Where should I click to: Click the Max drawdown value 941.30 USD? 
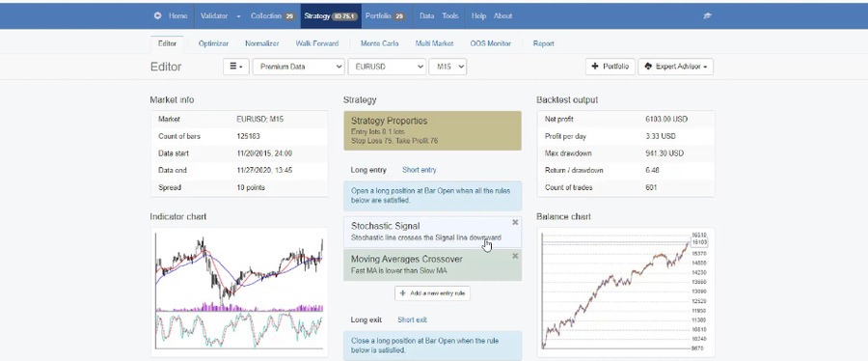point(665,153)
